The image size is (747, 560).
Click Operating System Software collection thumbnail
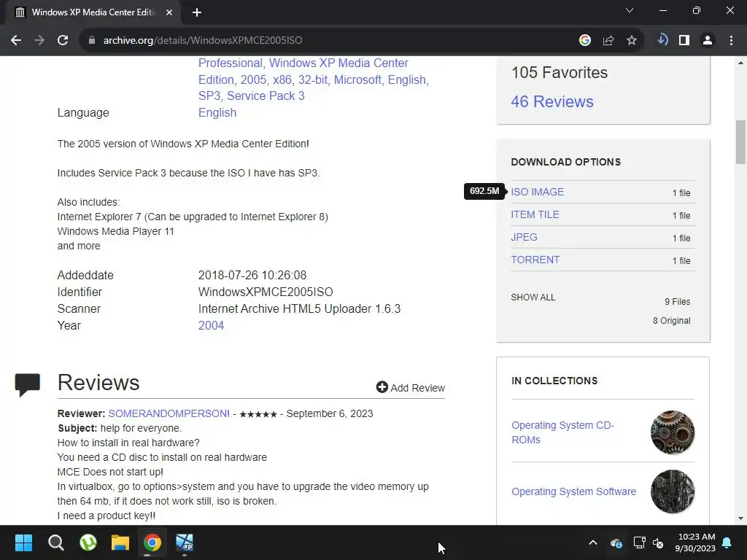tap(672, 491)
